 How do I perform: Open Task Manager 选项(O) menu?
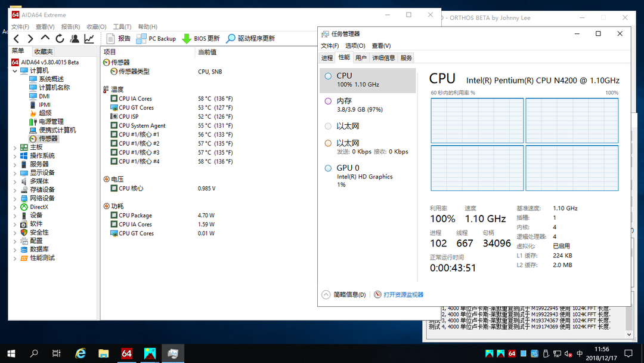click(x=355, y=45)
